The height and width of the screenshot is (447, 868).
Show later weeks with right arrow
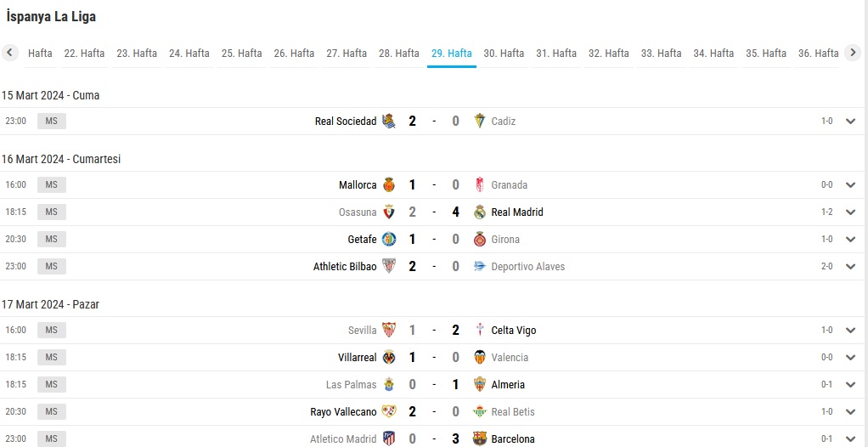(x=853, y=53)
